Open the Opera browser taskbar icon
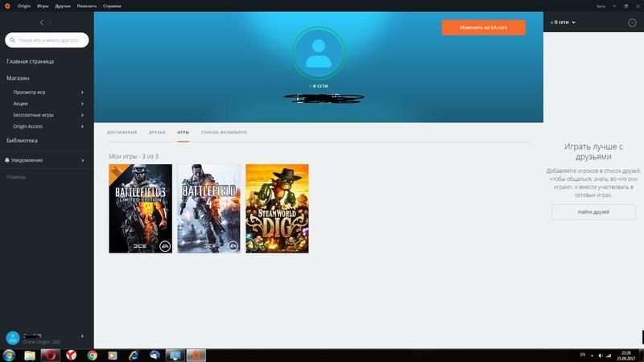Image resolution: width=644 pixels, height=362 pixels. point(51,356)
